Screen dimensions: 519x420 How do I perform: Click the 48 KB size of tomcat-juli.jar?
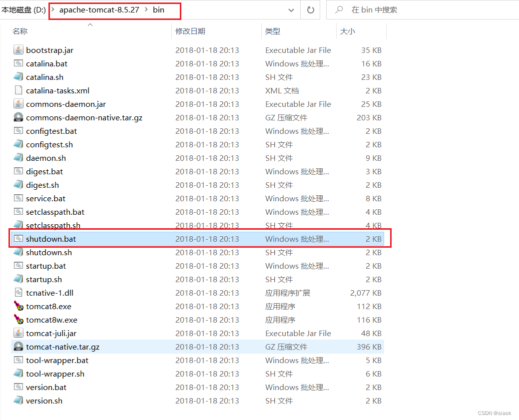click(x=371, y=333)
